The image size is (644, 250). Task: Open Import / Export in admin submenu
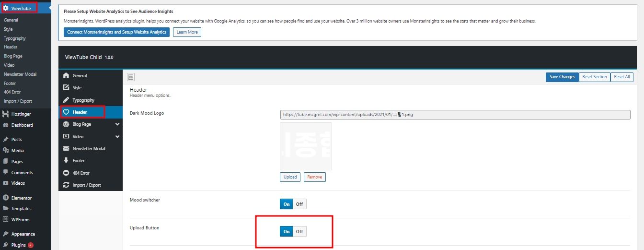pyautogui.click(x=18, y=101)
